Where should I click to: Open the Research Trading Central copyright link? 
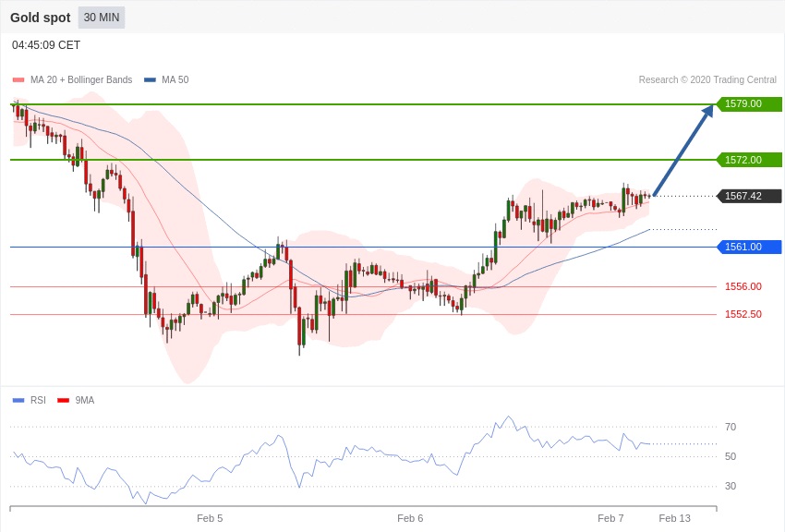tap(706, 80)
